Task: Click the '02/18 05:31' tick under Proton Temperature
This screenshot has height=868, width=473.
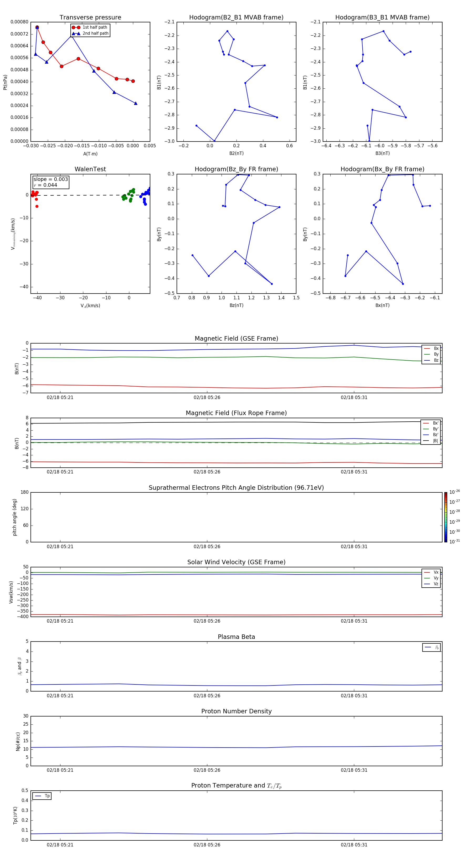Action: click(x=354, y=845)
